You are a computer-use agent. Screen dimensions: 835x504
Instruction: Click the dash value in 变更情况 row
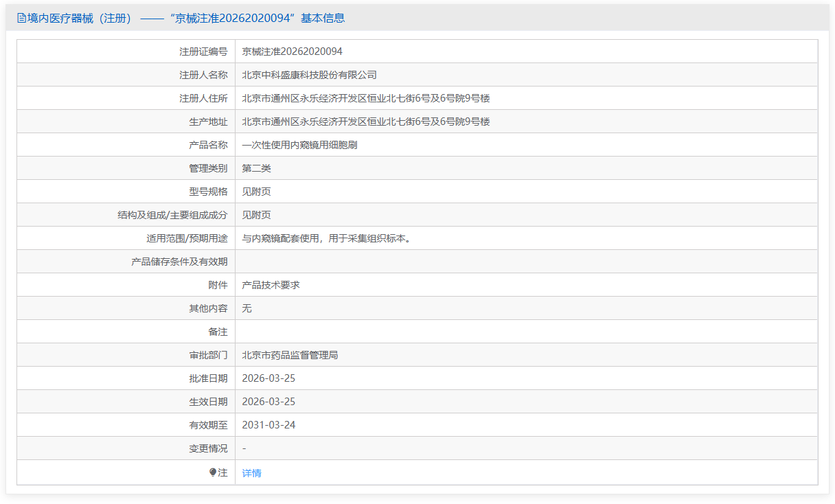click(244, 448)
